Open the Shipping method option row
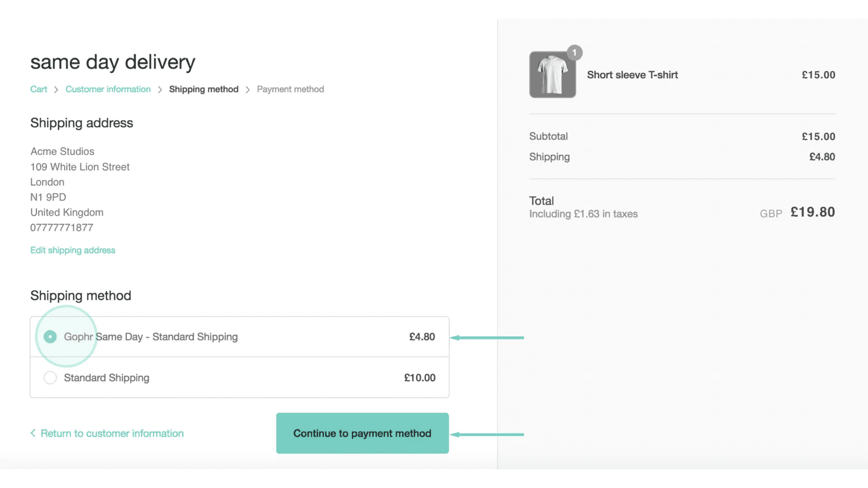 coord(239,336)
